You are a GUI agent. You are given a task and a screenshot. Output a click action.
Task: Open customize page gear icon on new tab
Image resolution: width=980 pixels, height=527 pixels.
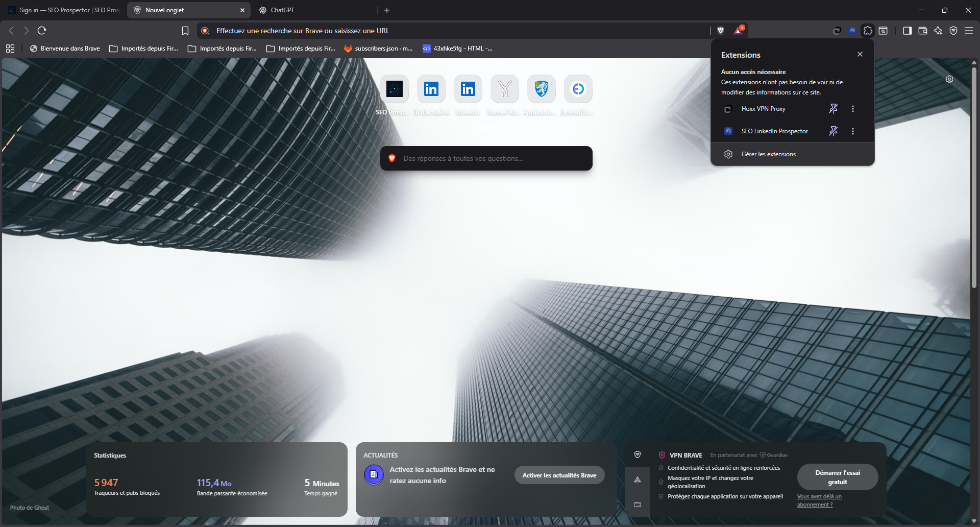coord(949,79)
